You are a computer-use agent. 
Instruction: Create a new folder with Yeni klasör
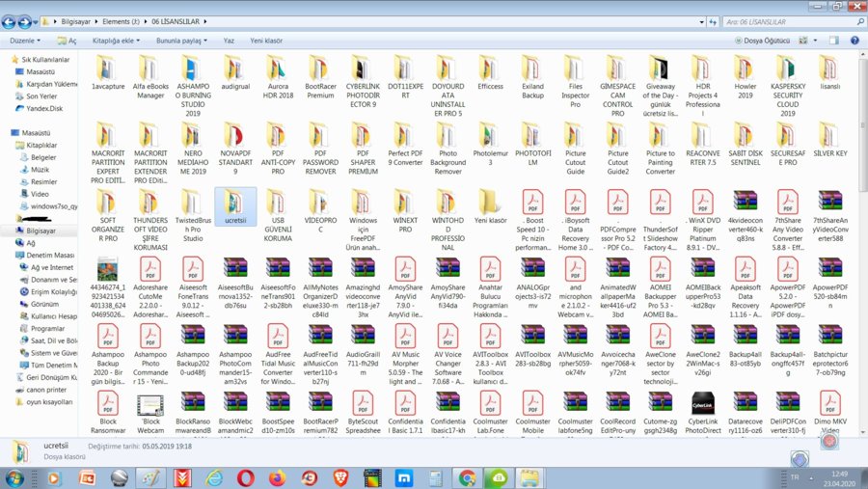coord(266,41)
